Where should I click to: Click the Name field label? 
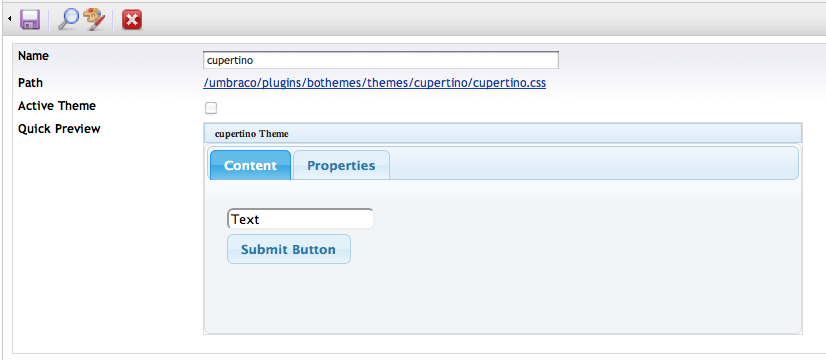tap(33, 55)
